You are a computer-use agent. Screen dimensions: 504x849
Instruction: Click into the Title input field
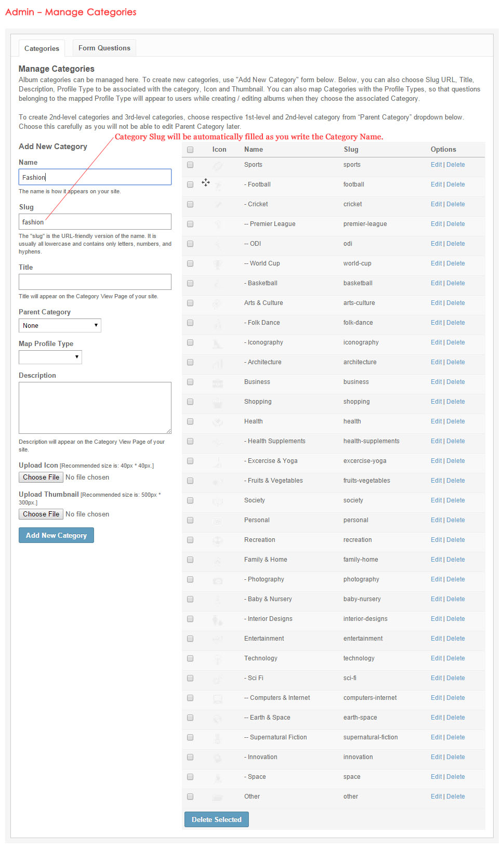[x=95, y=282]
